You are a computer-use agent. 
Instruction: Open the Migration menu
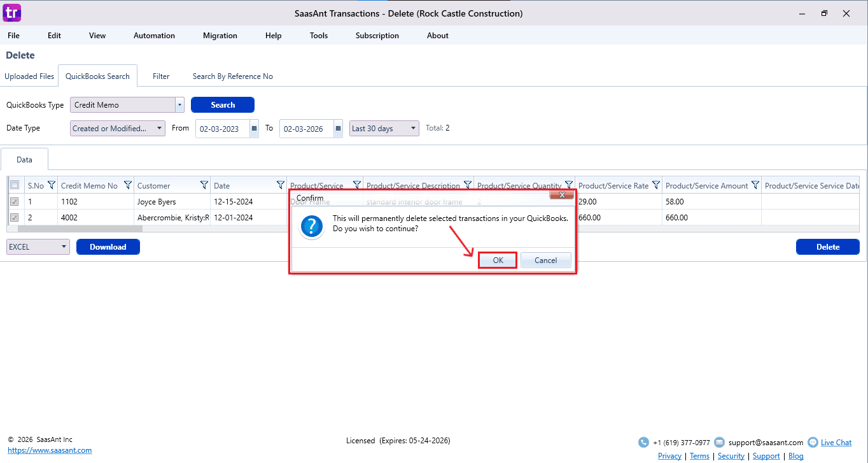coord(220,36)
